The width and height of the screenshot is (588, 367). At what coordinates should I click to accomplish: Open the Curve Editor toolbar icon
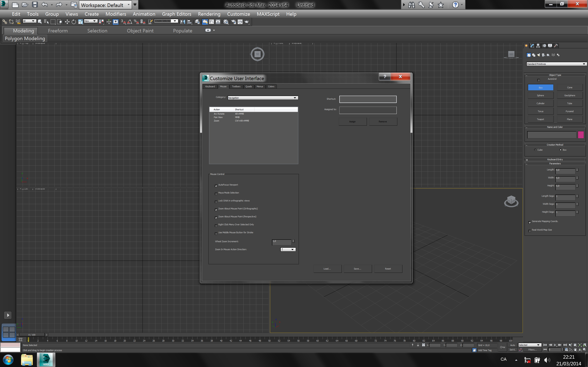(x=212, y=22)
